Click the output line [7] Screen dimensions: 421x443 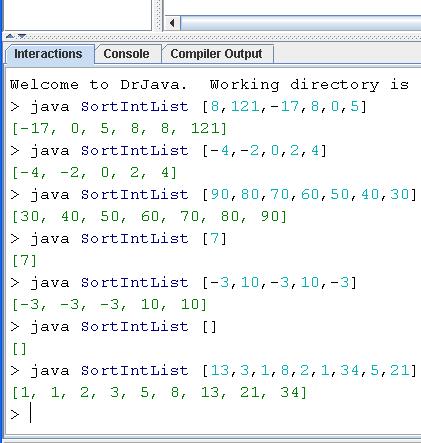click(x=24, y=261)
